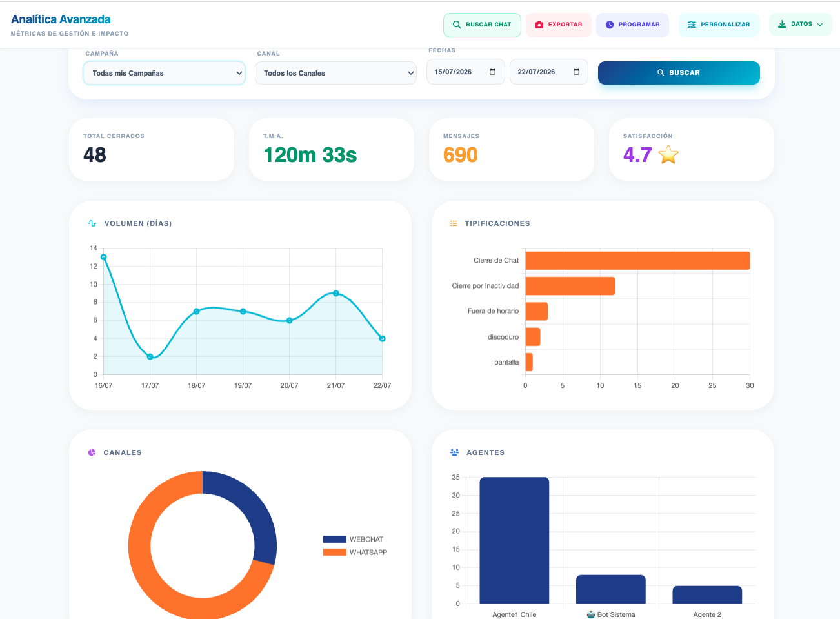This screenshot has width=840, height=619.
Task: Click the Bot Sistema bar in Agentes
Action: coord(610,589)
